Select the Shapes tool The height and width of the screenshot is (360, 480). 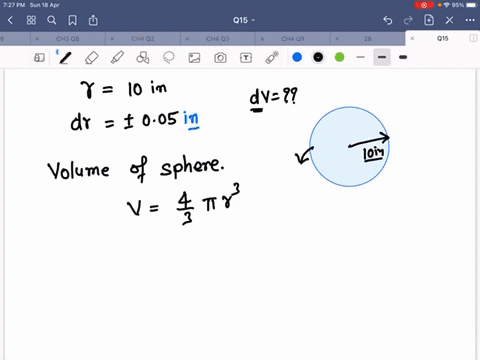143,57
